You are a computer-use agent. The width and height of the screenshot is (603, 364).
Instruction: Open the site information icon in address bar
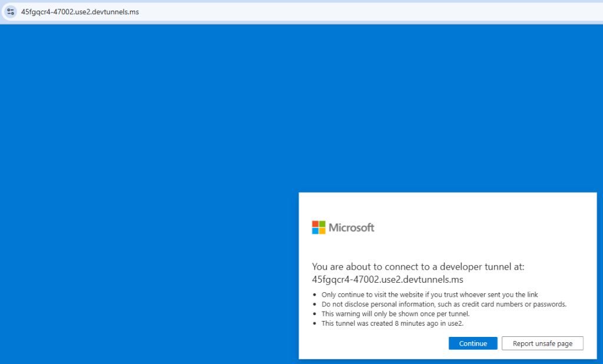tap(10, 12)
